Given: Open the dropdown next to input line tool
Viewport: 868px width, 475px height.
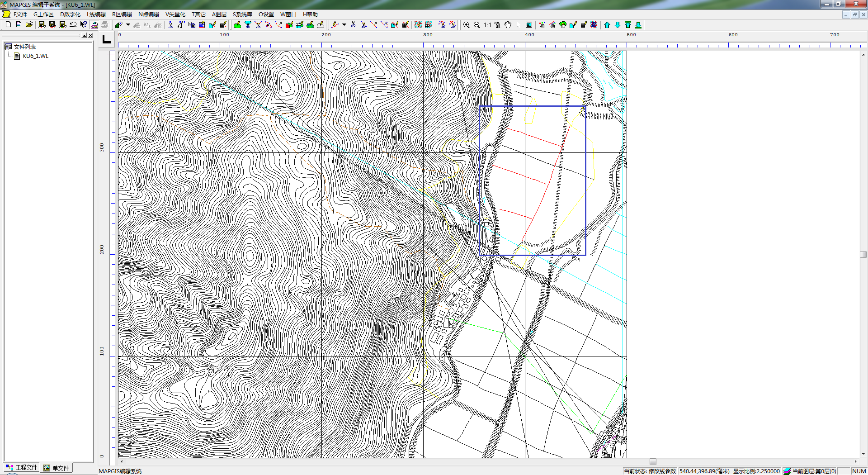Looking at the screenshot, I should (344, 25).
